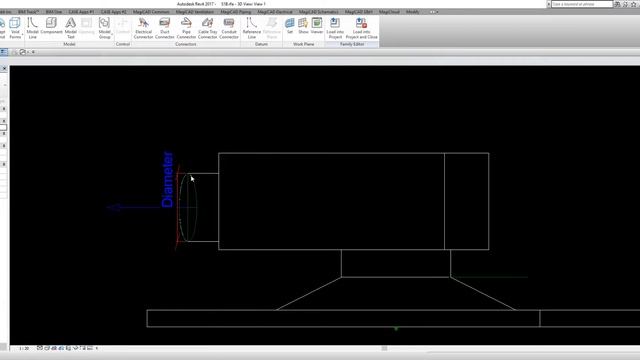Image resolution: width=640 pixels, height=360 pixels.
Task: Add a Conduit Connector
Action: tap(229, 28)
